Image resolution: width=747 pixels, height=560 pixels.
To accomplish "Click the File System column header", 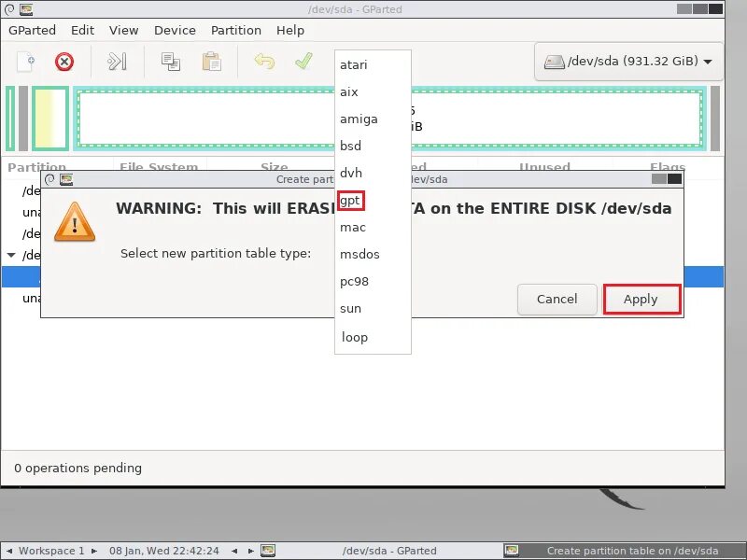I will [x=159, y=167].
